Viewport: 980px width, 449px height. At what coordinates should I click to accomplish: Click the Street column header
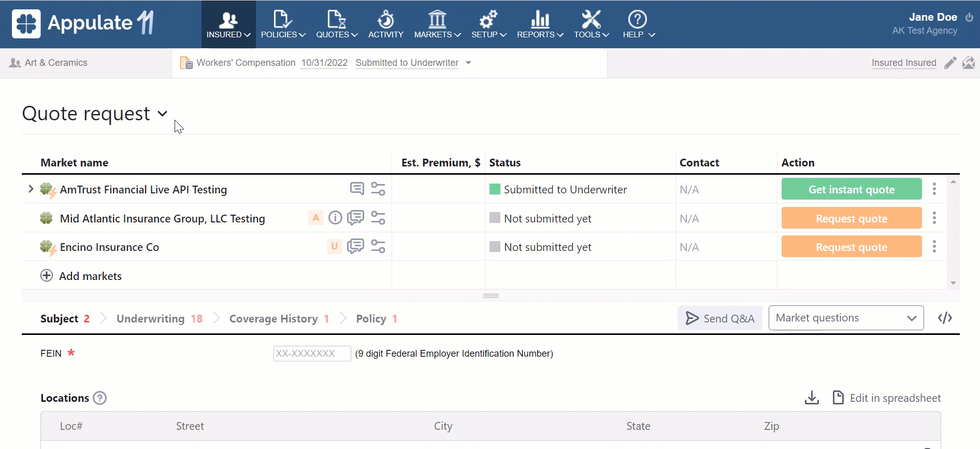click(190, 426)
